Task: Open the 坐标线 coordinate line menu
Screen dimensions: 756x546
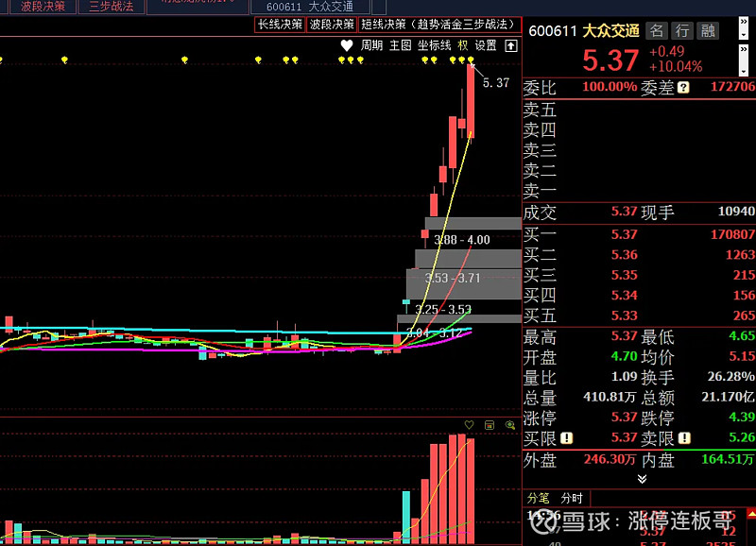Action: pos(434,45)
